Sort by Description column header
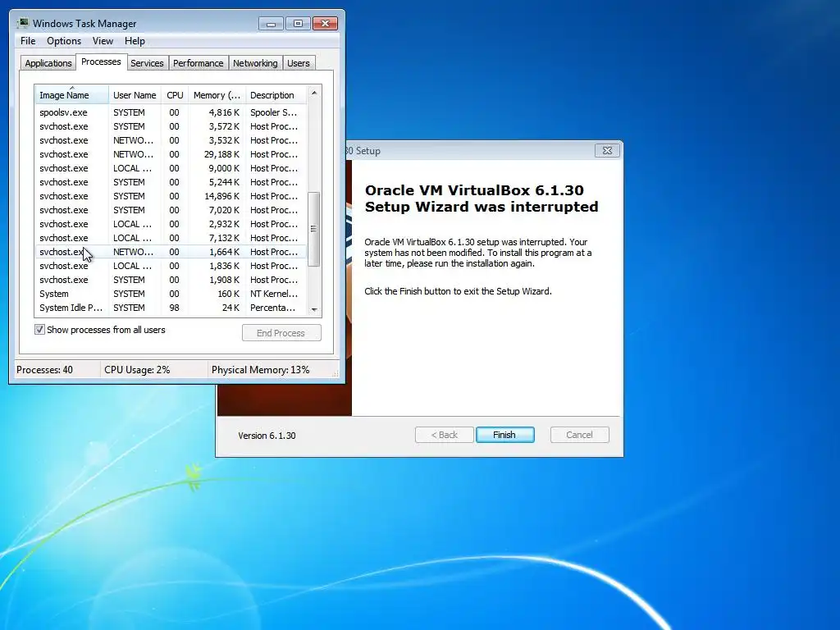 276,95
